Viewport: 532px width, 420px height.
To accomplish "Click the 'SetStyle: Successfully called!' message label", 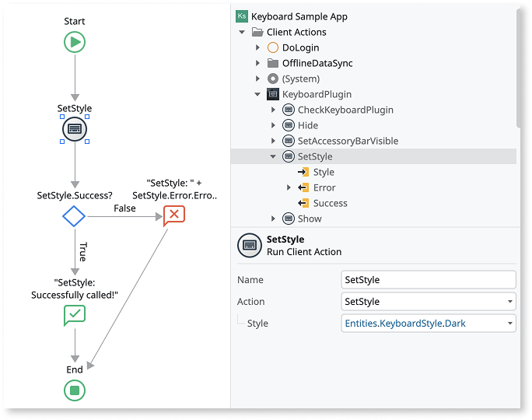I will [75, 289].
